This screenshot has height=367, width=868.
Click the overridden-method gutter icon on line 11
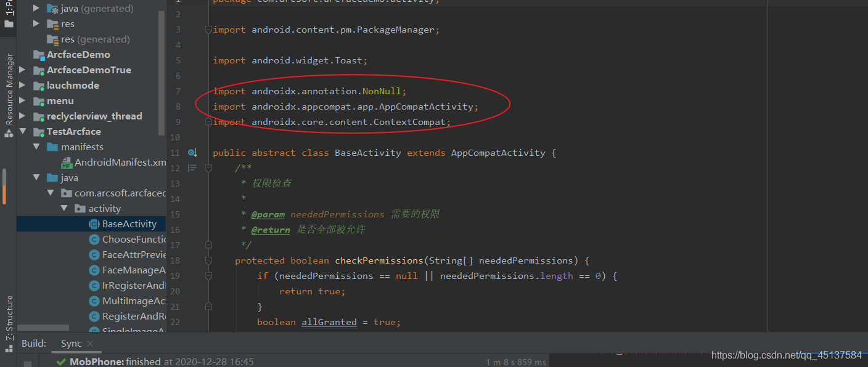tap(192, 153)
